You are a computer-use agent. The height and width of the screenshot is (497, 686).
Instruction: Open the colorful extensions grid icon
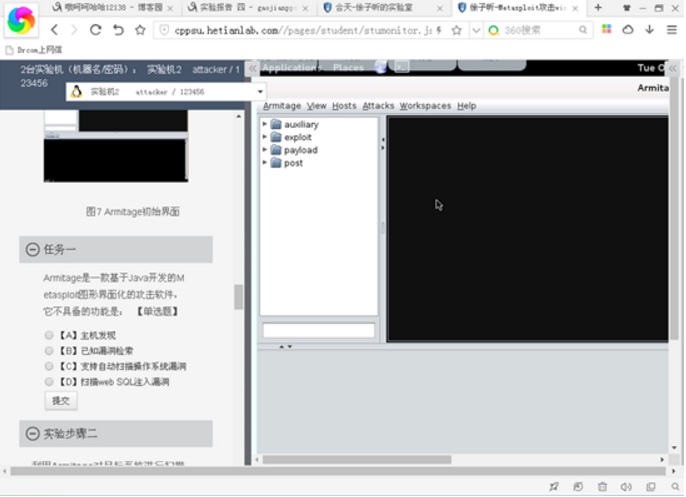pos(606,29)
